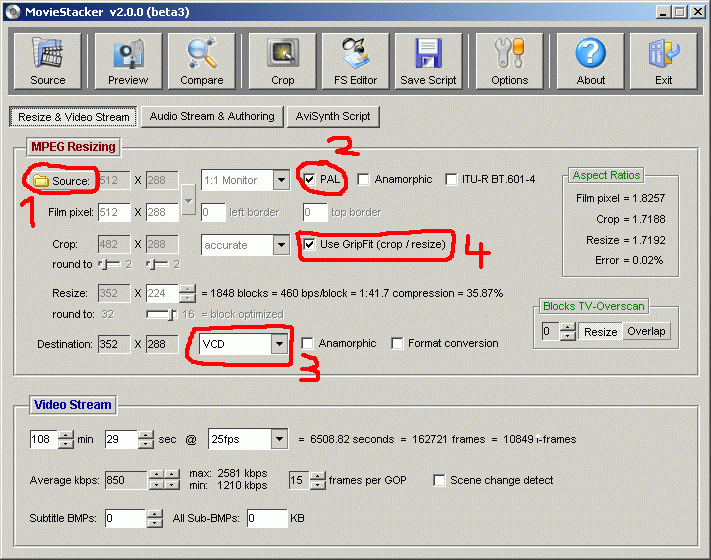Viewport: 711px width, 560px height.
Task: Click the frames per GOP stepper
Action: pyautogui.click(x=318, y=480)
